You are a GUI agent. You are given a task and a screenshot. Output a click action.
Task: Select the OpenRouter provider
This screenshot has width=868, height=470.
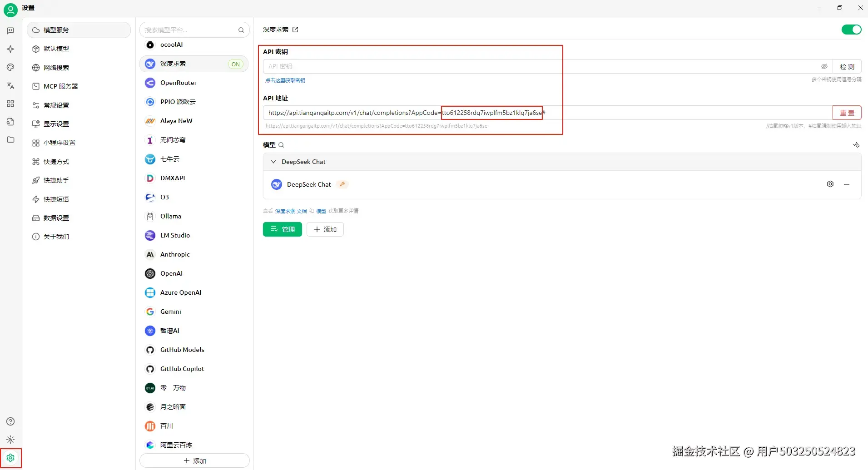(194, 83)
